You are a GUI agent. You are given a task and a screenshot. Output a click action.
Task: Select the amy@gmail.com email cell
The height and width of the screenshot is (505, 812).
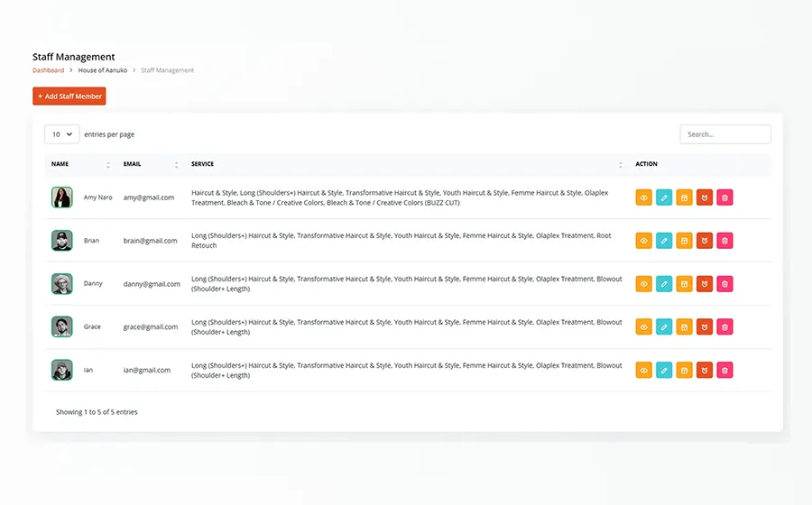149,197
